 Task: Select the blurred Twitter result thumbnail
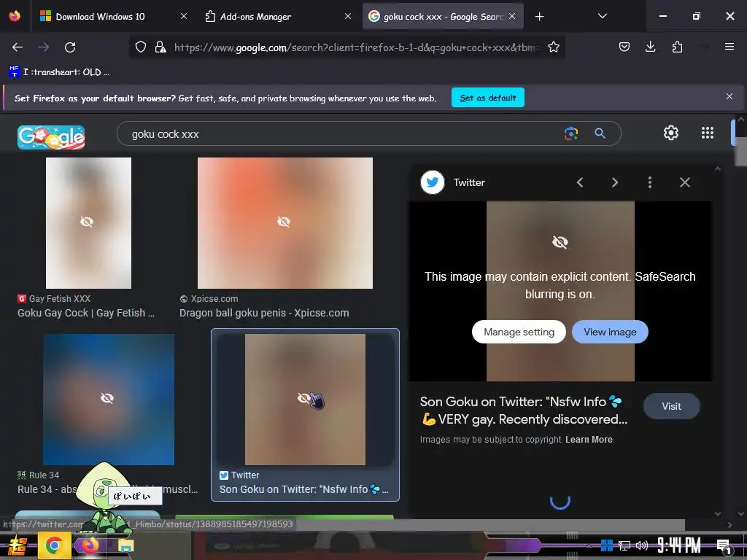[x=305, y=399]
